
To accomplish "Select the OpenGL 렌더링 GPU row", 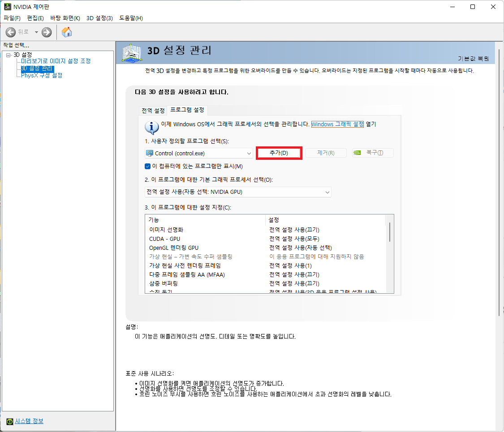I will tap(265, 248).
